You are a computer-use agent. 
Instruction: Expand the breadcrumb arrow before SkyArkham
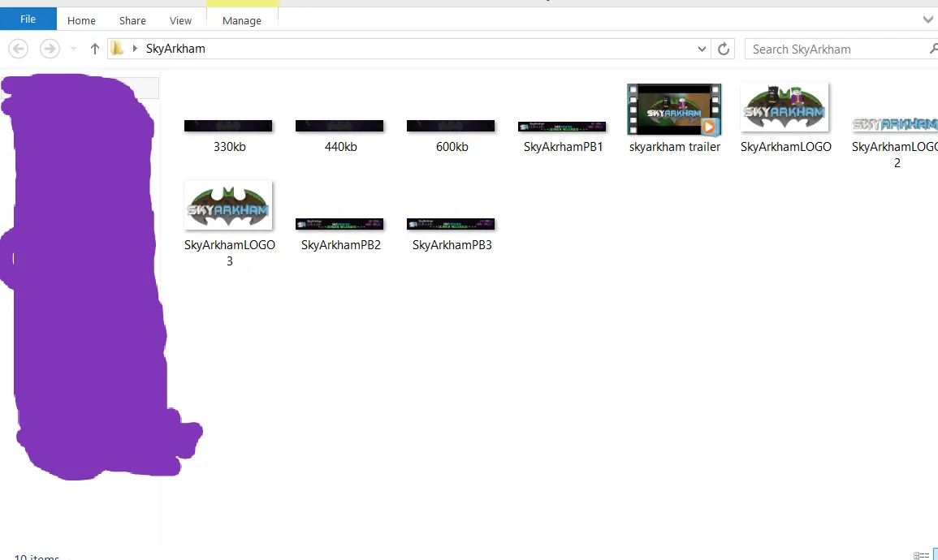[135, 49]
